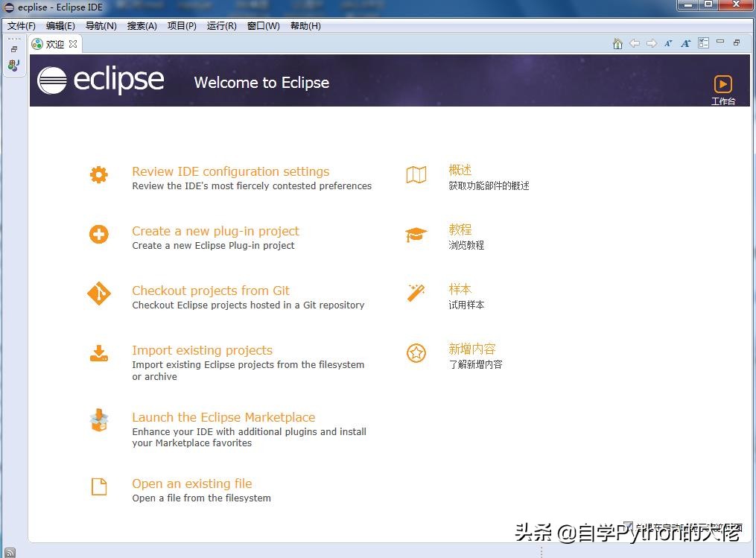Click the Git diamond icon

pos(99,294)
